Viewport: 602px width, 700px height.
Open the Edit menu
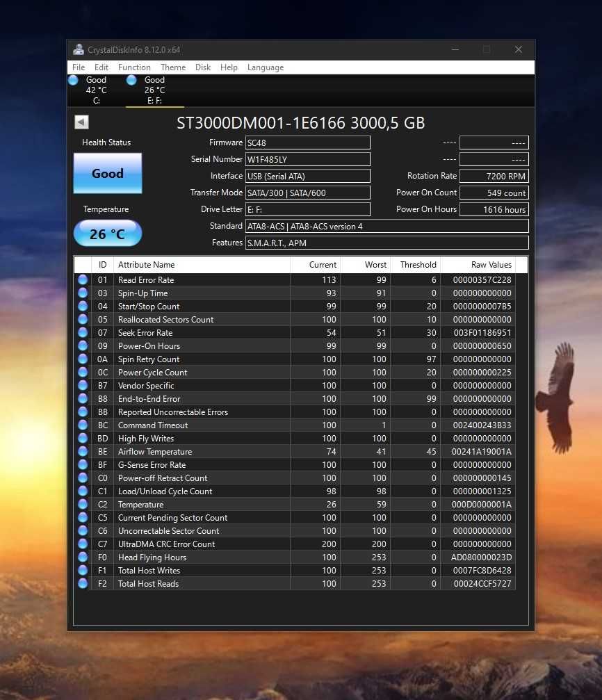coord(101,67)
